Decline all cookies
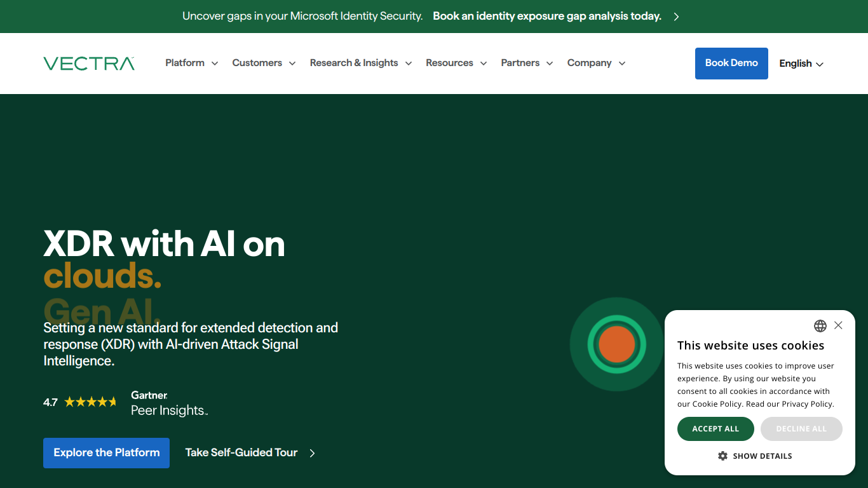The image size is (868, 488). point(801,429)
